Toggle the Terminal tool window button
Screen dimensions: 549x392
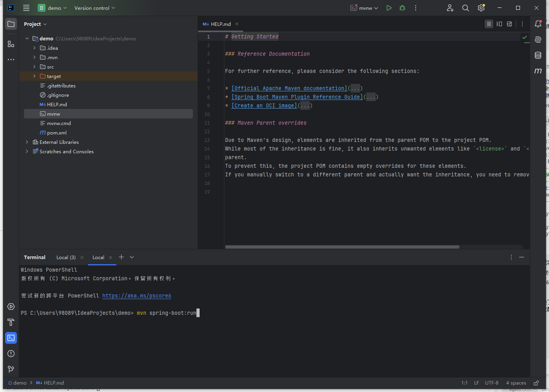pyautogui.click(x=11, y=338)
